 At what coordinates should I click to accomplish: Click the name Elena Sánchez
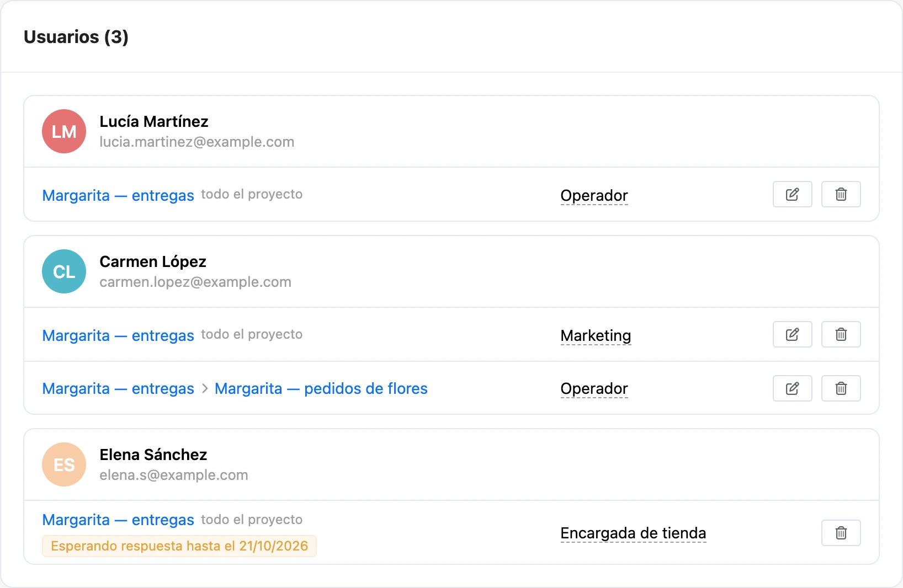pos(153,455)
